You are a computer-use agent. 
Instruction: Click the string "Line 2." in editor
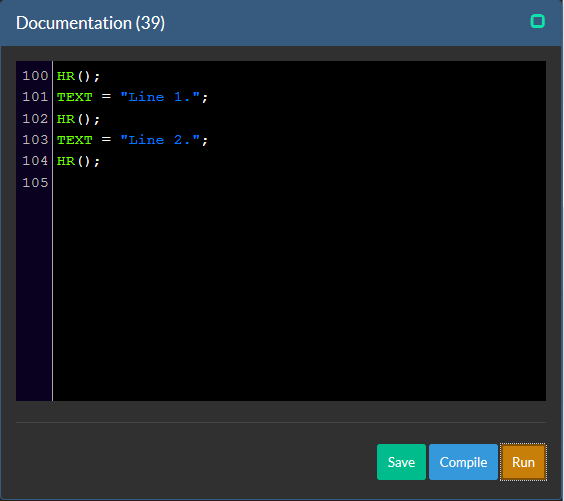[x=160, y=140]
